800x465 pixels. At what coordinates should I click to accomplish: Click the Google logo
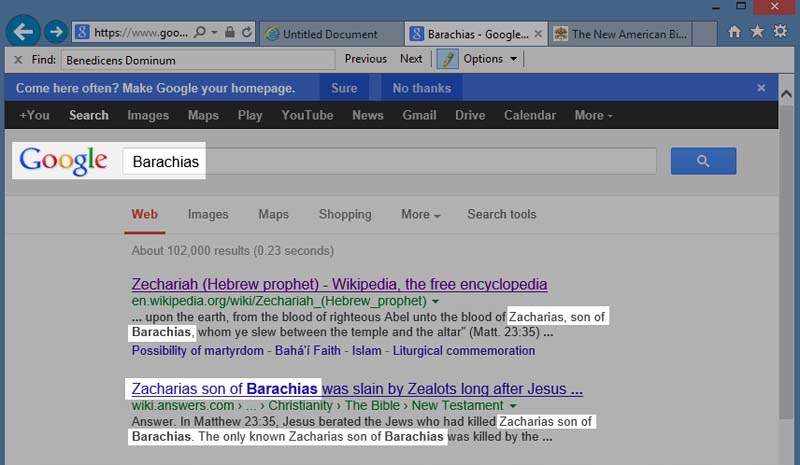63,161
